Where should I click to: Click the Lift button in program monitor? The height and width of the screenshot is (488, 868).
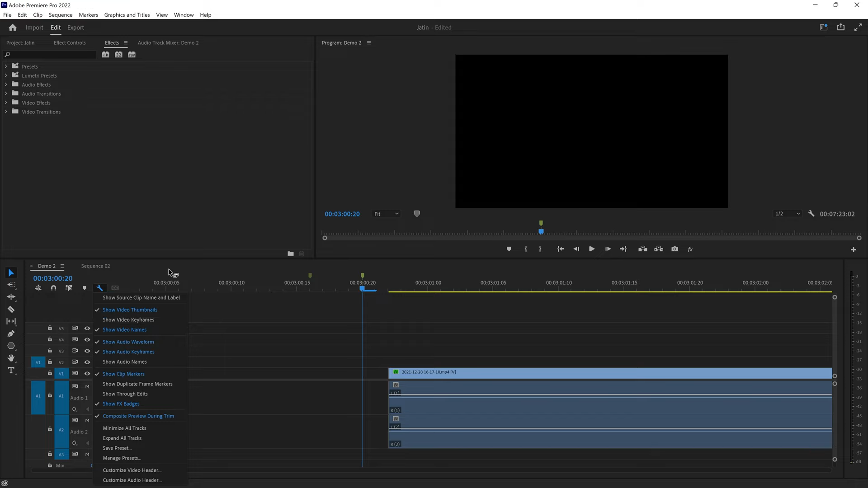click(643, 249)
